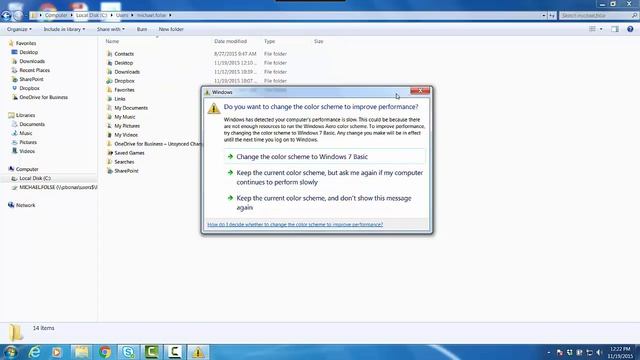Create a New folder from toolbar
The height and width of the screenshot is (360, 640).
pos(171,29)
